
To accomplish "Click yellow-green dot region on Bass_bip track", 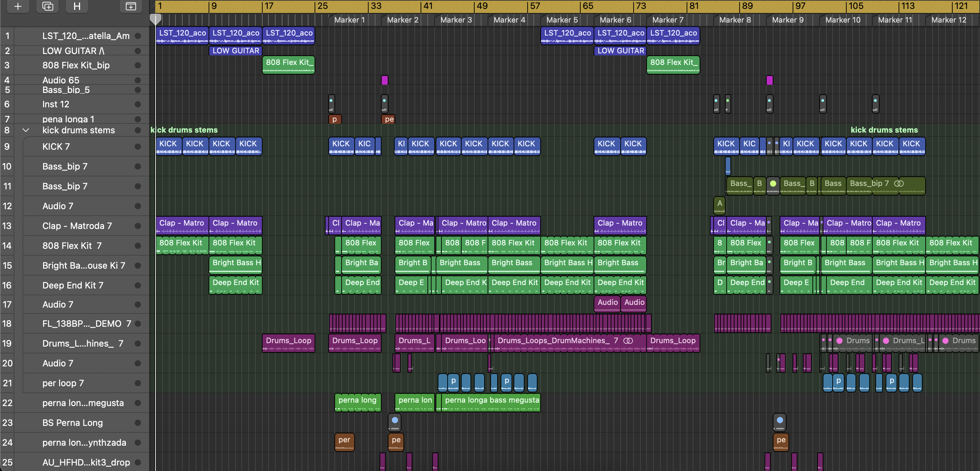I will pyautogui.click(x=773, y=184).
